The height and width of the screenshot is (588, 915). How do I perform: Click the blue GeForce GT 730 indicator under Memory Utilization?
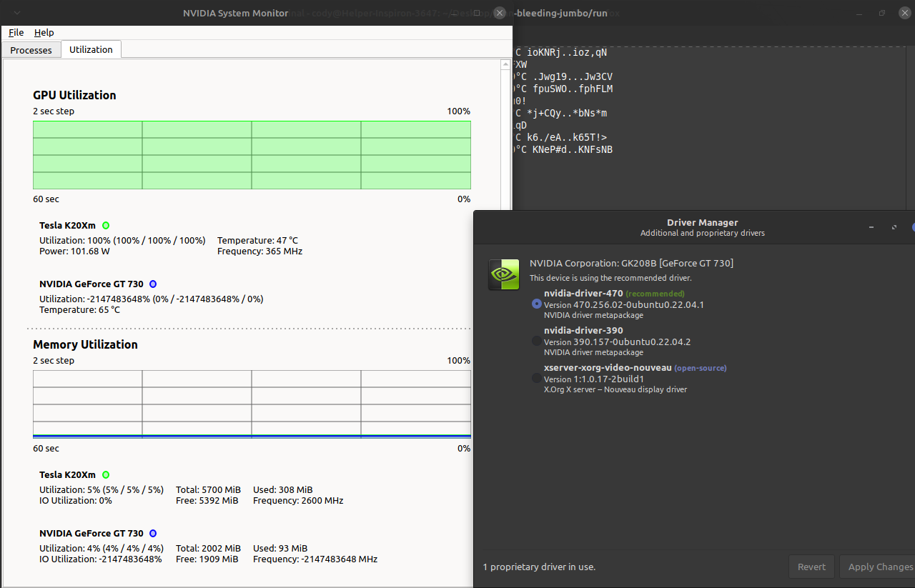pos(153,533)
